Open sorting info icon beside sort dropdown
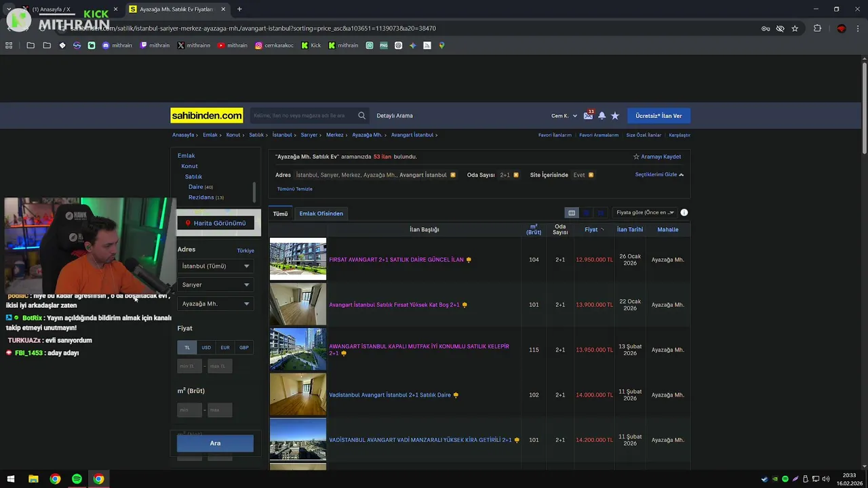 point(684,213)
